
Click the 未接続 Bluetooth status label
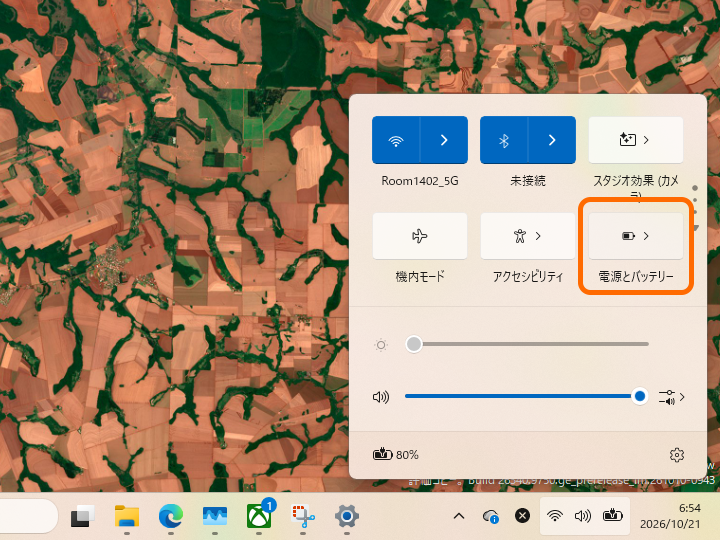pyautogui.click(x=528, y=181)
